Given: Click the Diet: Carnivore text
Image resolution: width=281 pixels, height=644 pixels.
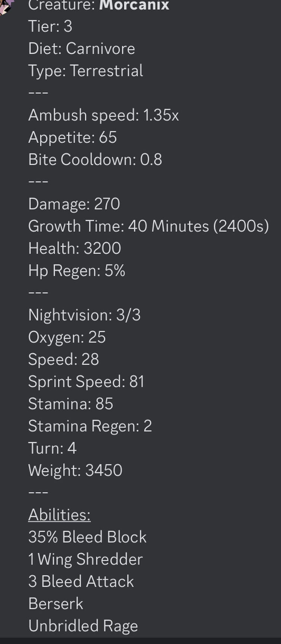Looking at the screenshot, I should 82,49.
